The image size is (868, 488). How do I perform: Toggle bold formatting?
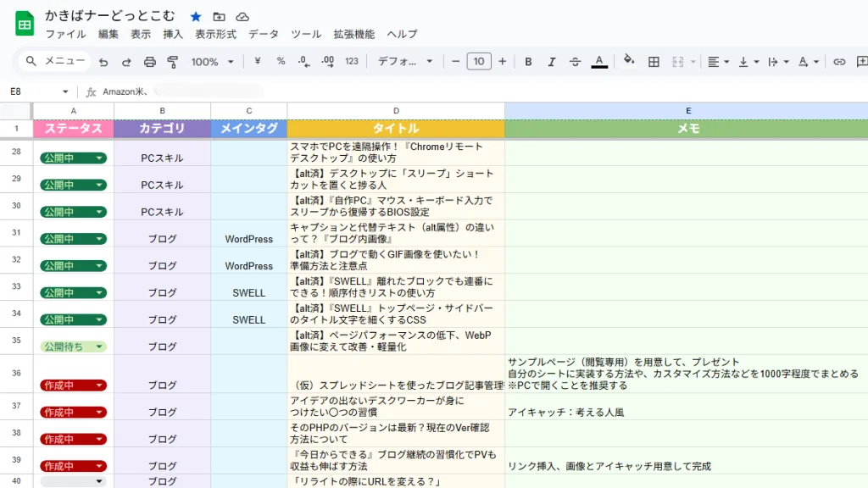528,61
